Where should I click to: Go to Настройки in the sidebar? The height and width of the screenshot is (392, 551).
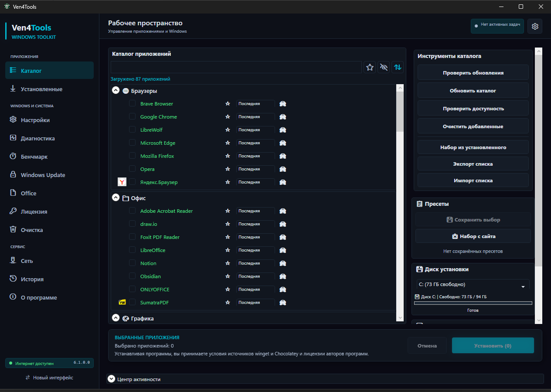pos(49,120)
